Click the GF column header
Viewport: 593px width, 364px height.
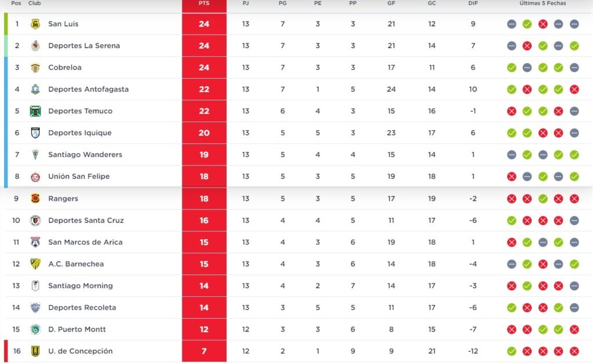(391, 3)
